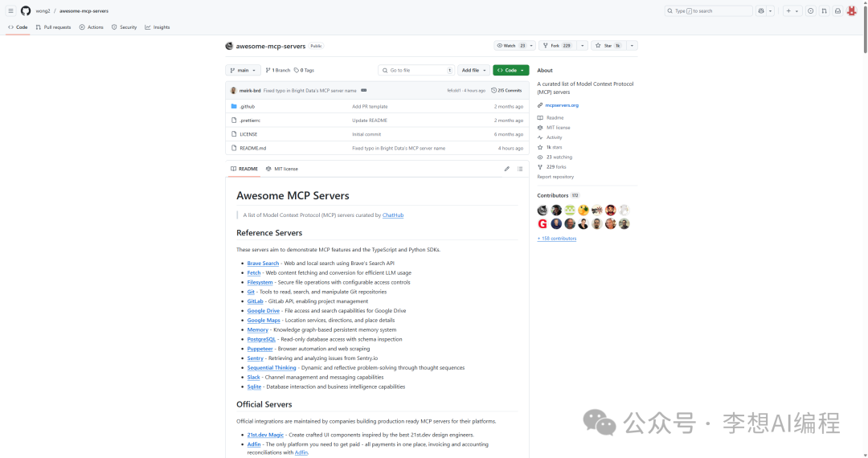This screenshot has height=458, width=868.
Task: Open the LICENSE file
Action: coord(248,134)
